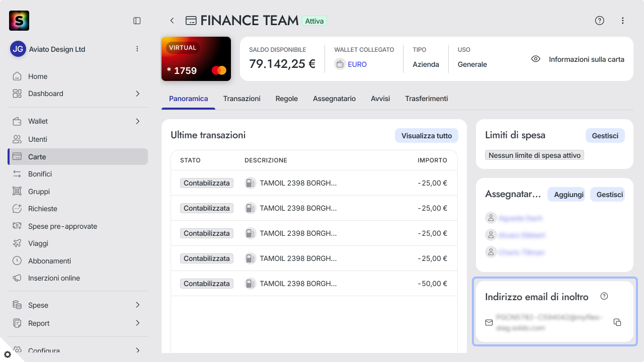This screenshot has height=362, width=644.
Task: Click the JG avatar
Action: coord(18,49)
